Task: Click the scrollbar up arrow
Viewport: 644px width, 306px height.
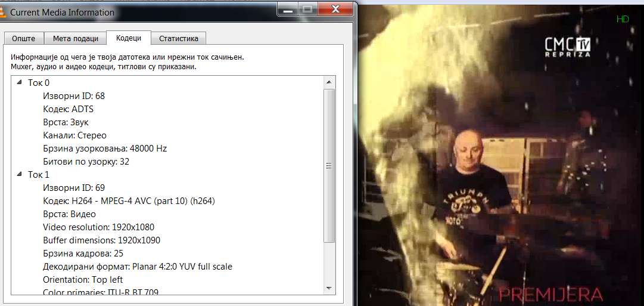Action: click(329, 82)
